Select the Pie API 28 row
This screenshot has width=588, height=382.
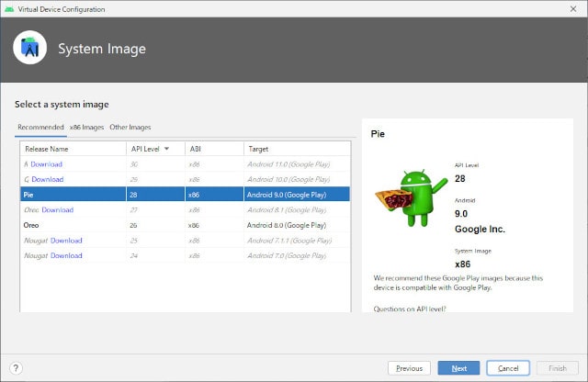pyautogui.click(x=184, y=195)
